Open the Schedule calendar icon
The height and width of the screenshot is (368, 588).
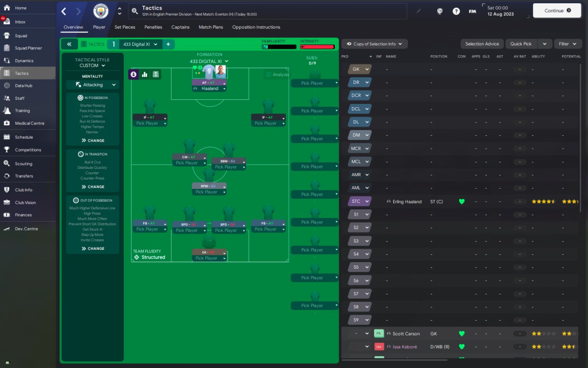[x=7, y=137]
